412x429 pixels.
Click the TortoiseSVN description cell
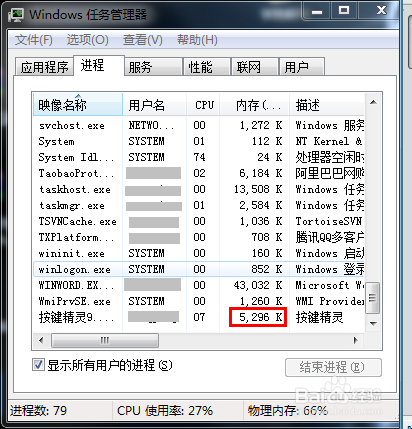329,221
